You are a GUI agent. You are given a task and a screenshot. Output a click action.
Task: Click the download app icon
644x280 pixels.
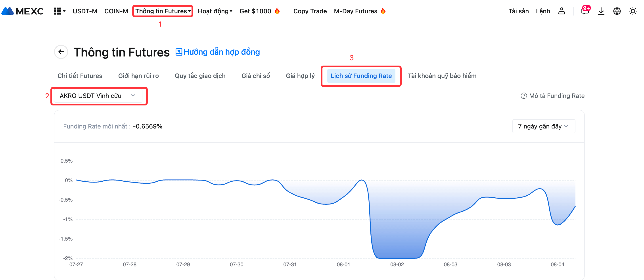point(601,11)
